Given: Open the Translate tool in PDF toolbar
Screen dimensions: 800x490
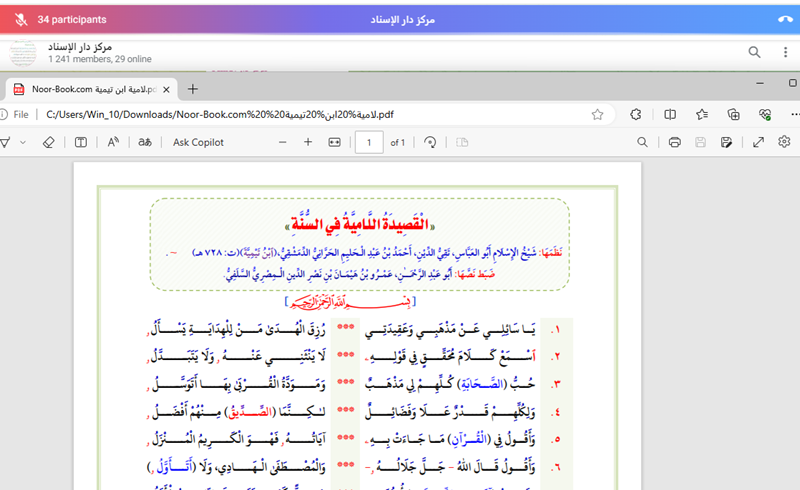Looking at the screenshot, I should pos(145,142).
